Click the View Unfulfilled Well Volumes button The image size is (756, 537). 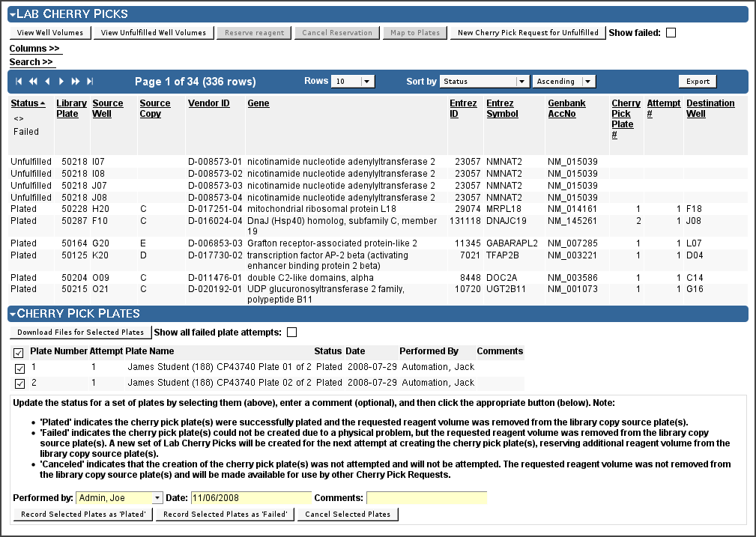(154, 33)
